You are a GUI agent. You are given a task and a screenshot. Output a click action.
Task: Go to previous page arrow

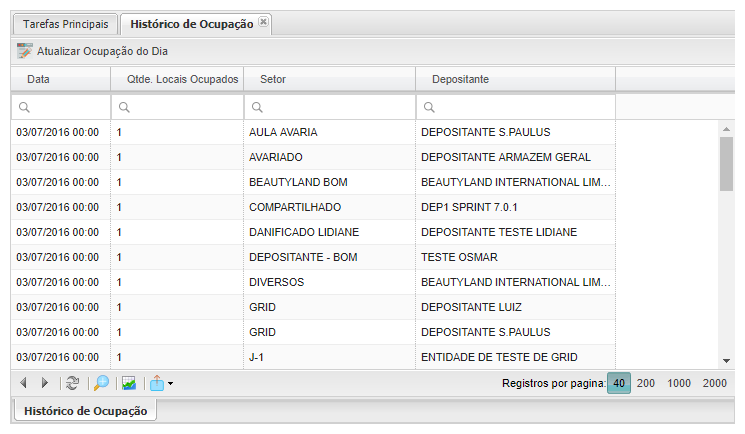point(24,383)
